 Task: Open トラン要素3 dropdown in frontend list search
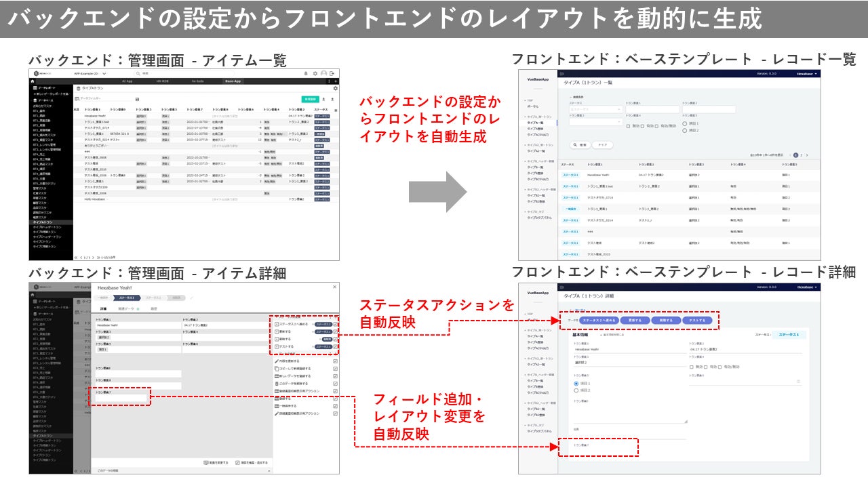click(x=595, y=122)
